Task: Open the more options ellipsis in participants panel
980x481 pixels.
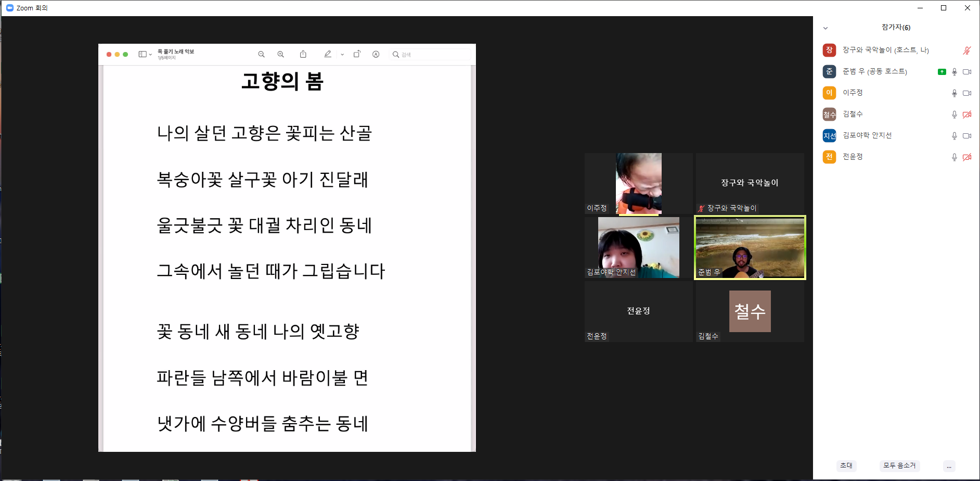Action: 949,466
